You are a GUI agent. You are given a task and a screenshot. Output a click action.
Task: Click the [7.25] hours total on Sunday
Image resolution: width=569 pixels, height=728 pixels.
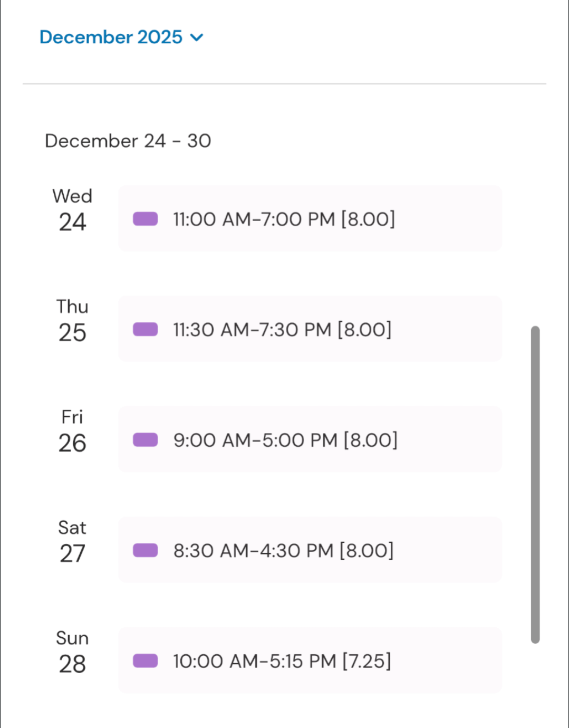point(367,661)
